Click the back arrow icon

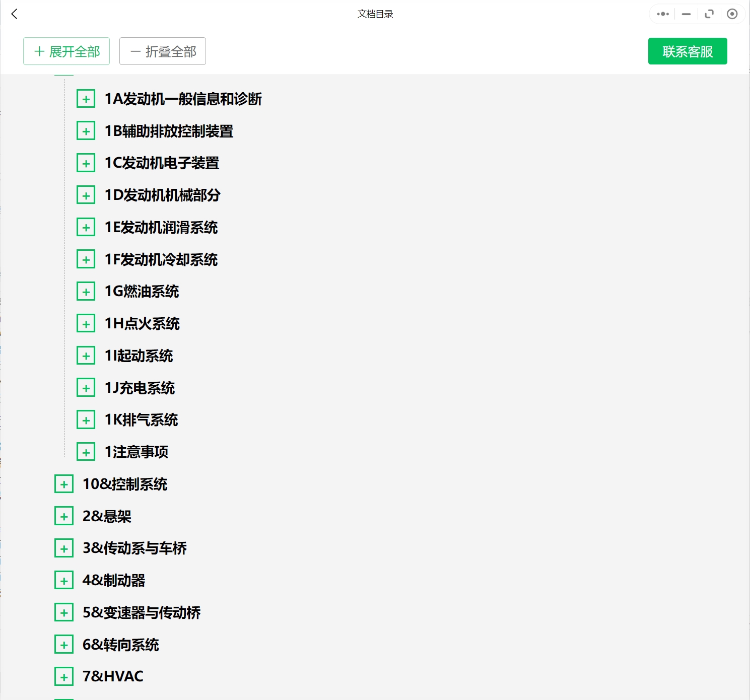(x=15, y=14)
